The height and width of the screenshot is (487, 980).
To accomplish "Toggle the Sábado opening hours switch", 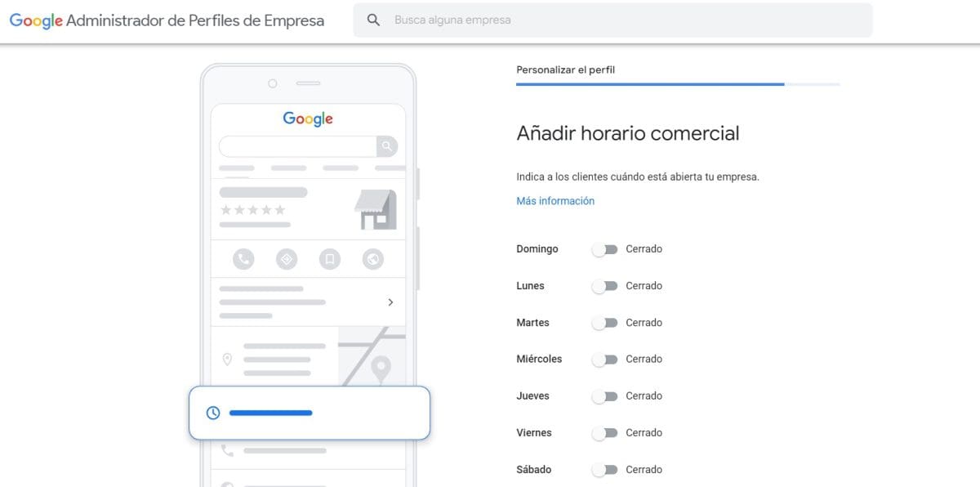I will pos(605,470).
